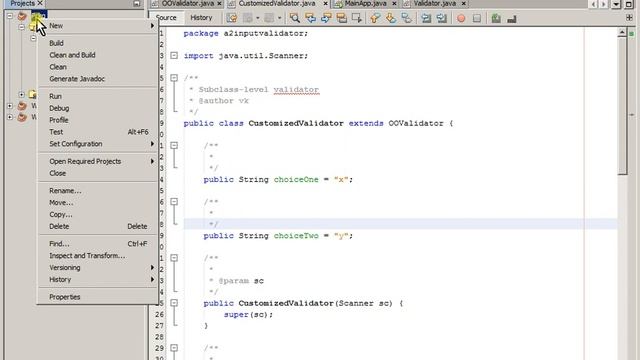
Task: Open the New submenu
Action: click(98, 25)
